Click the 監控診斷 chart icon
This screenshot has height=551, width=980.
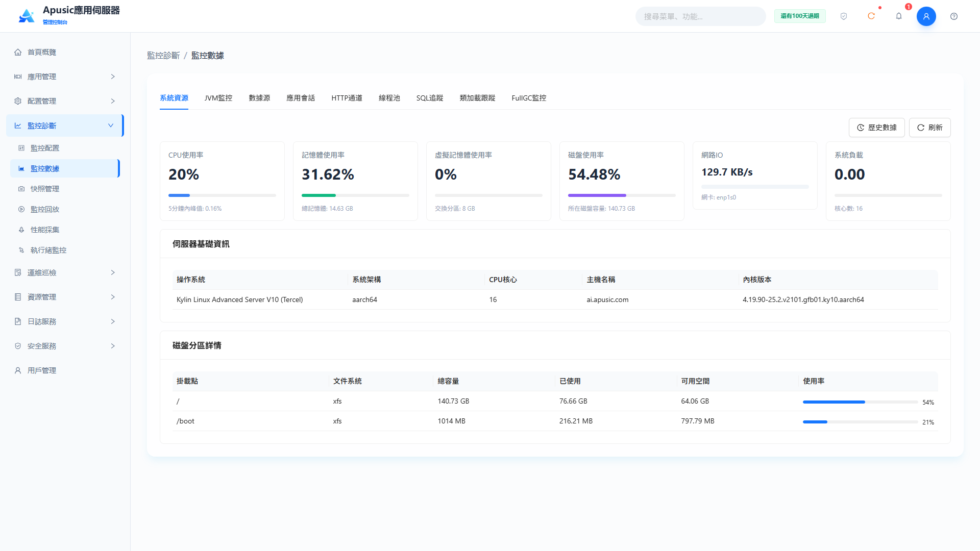[18, 126]
